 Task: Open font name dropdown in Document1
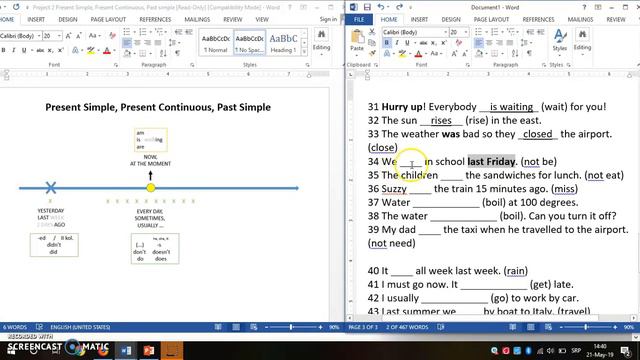446,32
